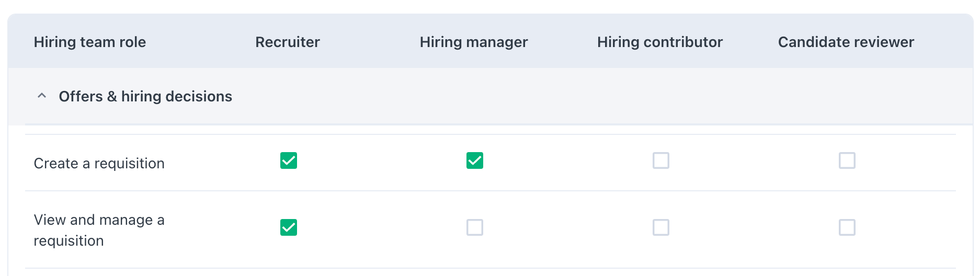Viewport: 980px width, 276px height.
Task: Click the Hiring team role header
Action: coord(90,42)
